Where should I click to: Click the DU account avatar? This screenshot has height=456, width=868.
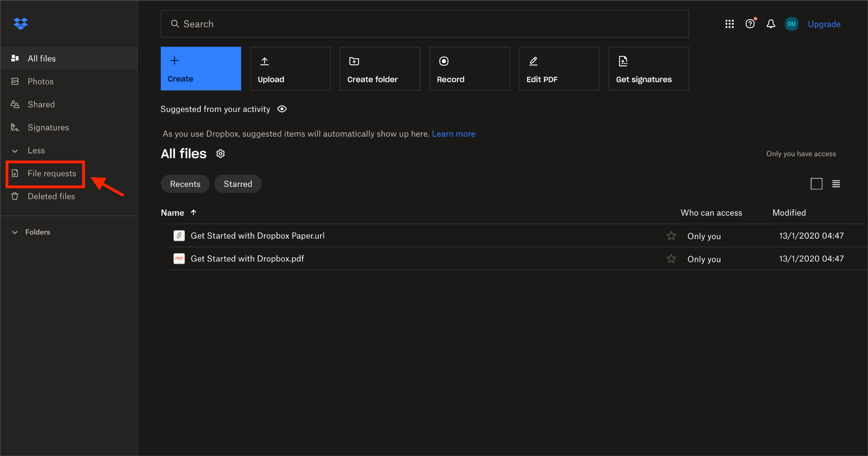click(791, 24)
